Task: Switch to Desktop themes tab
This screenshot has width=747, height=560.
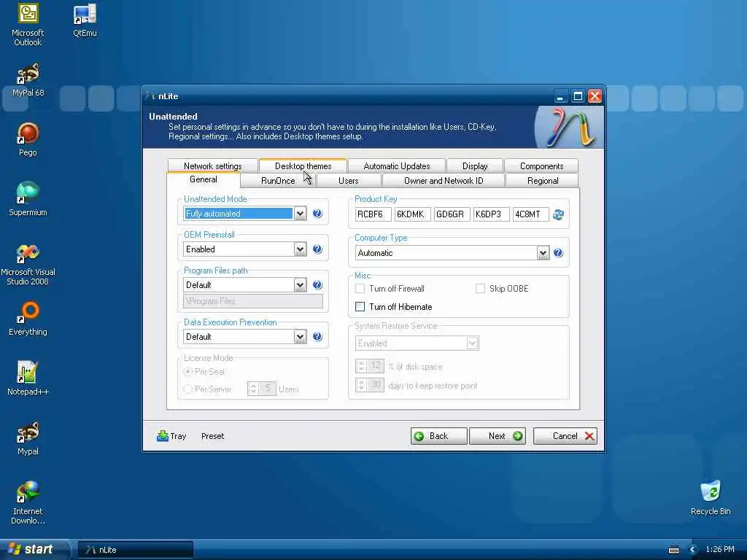Action: click(303, 166)
